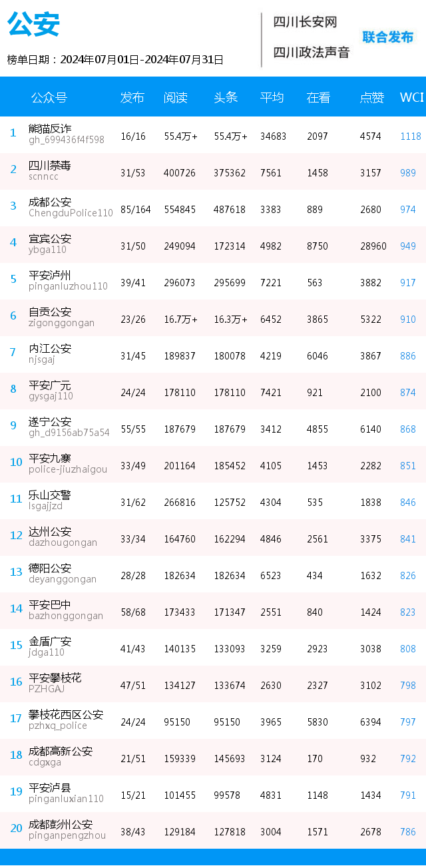Click the 乐山交警 account name
426x868 pixels.
[x=50, y=495]
